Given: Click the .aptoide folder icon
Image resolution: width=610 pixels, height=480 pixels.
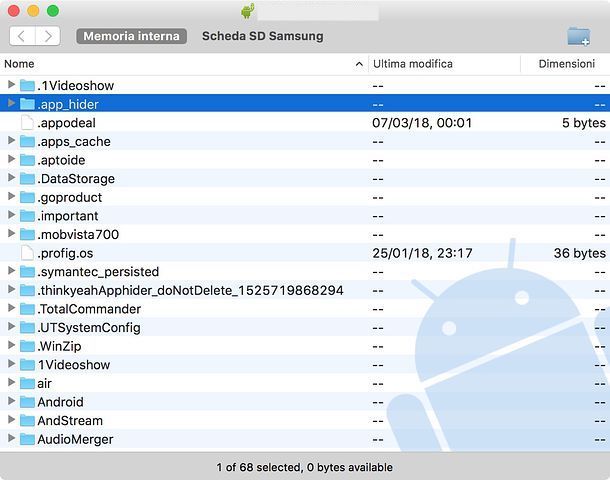Looking at the screenshot, I should [x=27, y=160].
